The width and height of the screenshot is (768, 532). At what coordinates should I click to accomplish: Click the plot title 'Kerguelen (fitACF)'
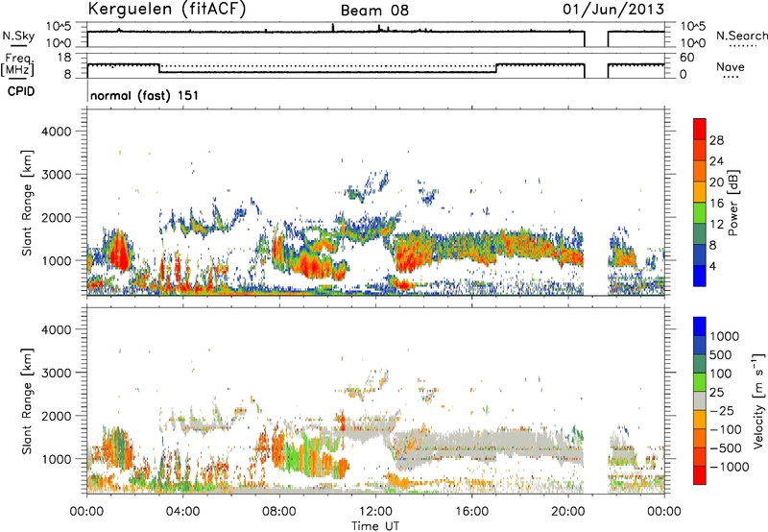click(167, 9)
